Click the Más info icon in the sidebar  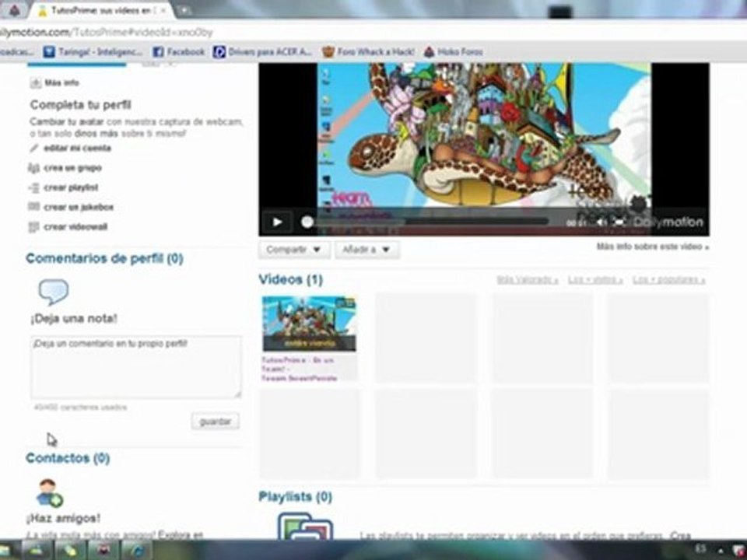coord(35,83)
